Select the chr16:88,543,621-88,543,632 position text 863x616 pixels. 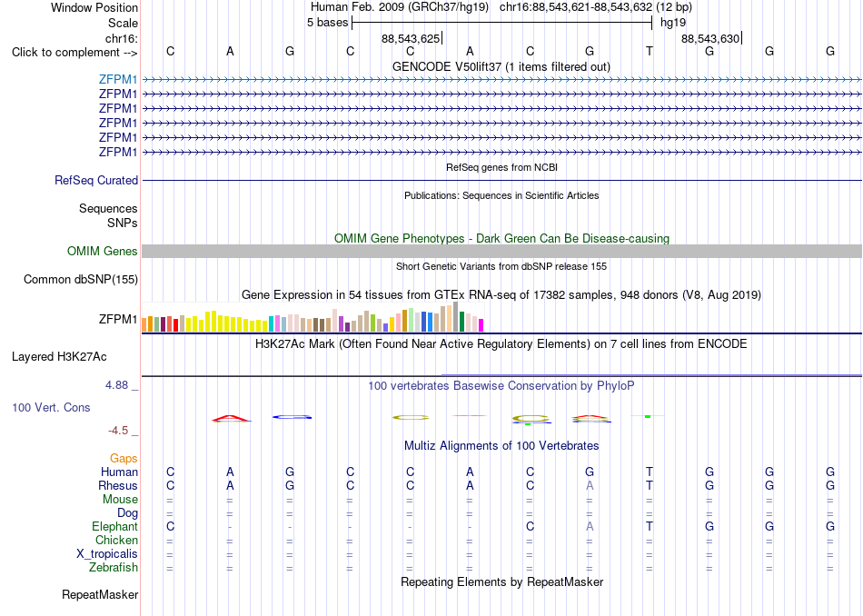point(576,7)
